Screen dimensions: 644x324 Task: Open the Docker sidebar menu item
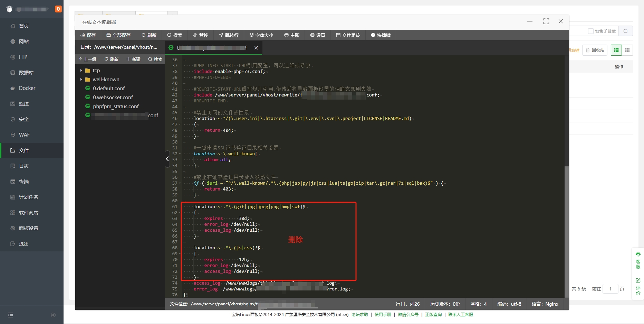point(27,88)
